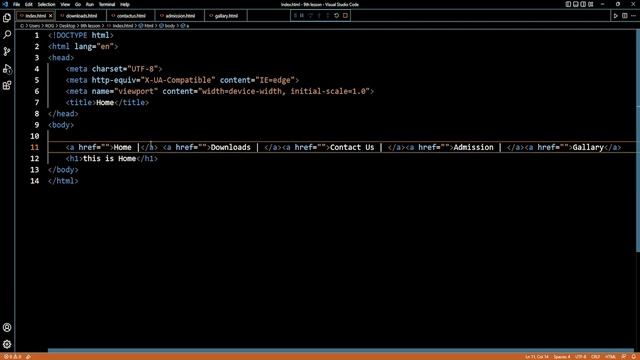Open the Source Control view

7,51
